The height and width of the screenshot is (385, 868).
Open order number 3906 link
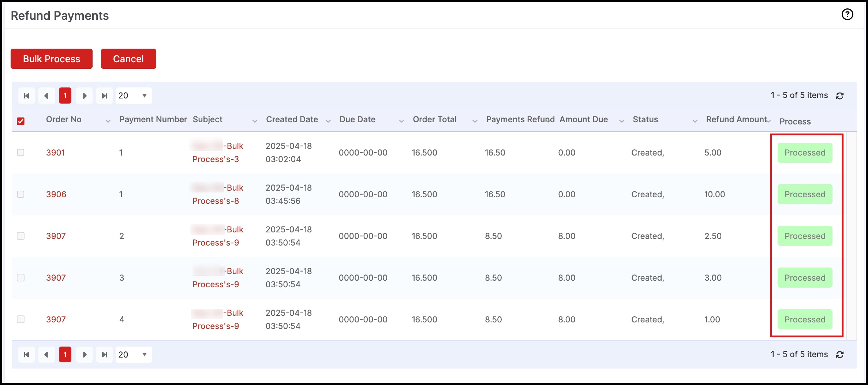click(x=56, y=194)
